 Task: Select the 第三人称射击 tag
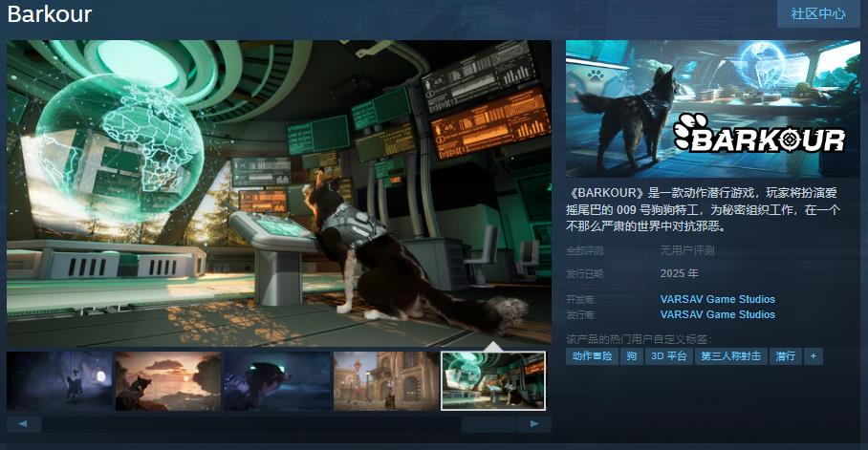click(731, 355)
